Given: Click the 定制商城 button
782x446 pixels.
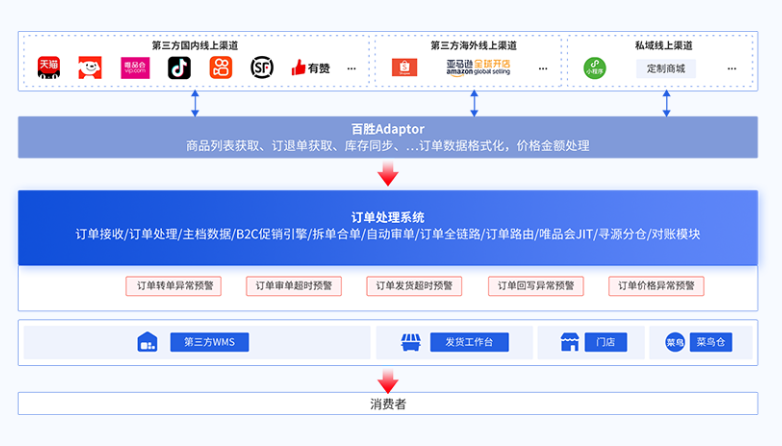Looking at the screenshot, I should tap(666, 68).
